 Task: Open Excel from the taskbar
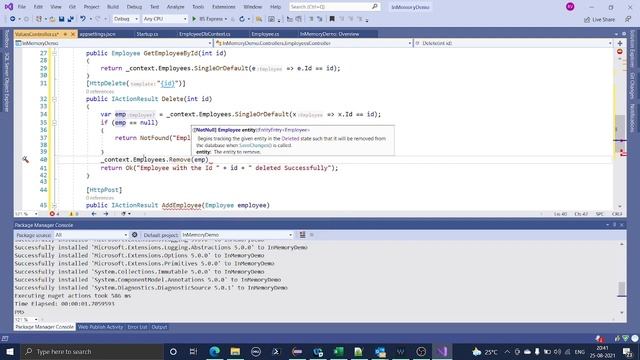pos(338,351)
